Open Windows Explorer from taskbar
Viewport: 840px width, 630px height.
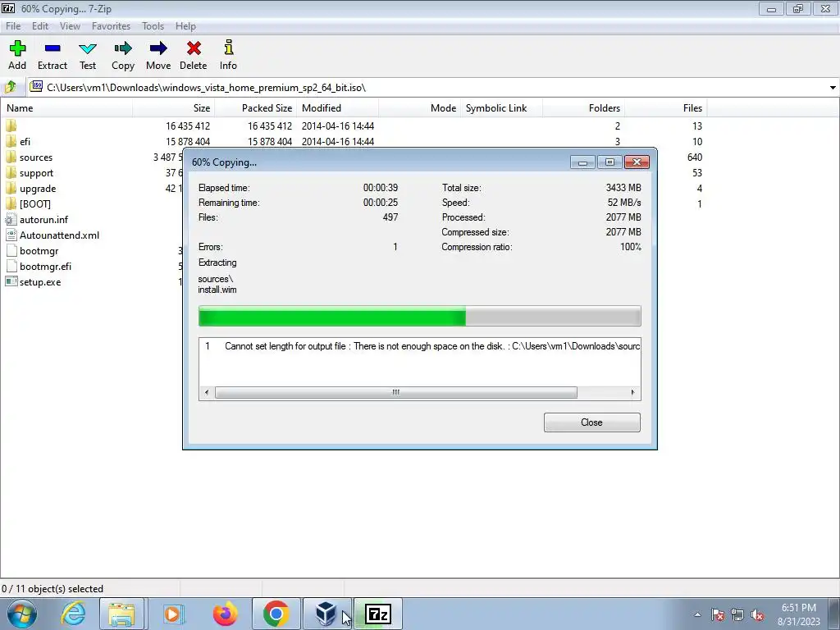tap(121, 614)
